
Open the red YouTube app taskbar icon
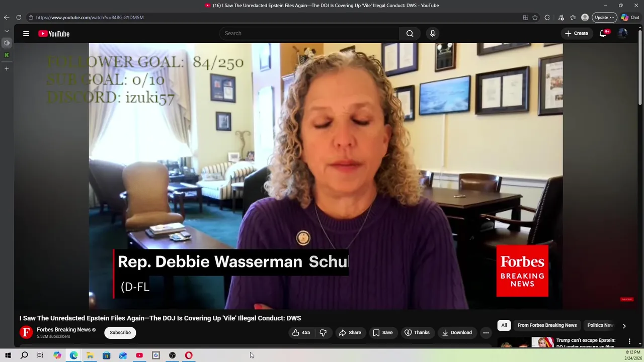click(139, 355)
